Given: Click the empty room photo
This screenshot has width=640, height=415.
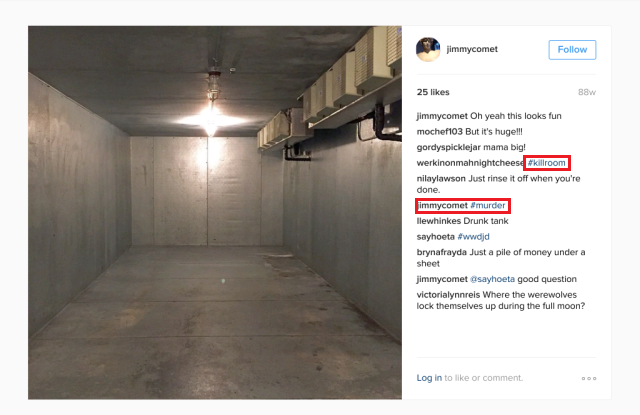Looking at the screenshot, I should point(215,213).
